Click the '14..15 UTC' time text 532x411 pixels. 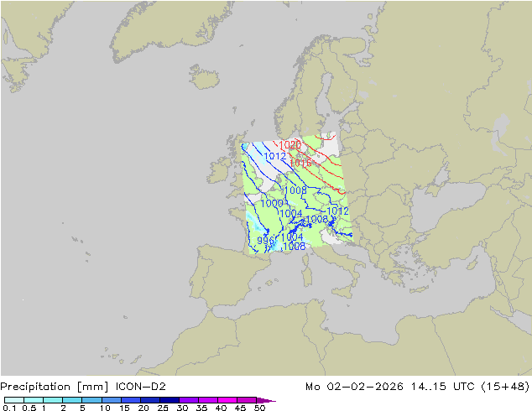(x=442, y=387)
